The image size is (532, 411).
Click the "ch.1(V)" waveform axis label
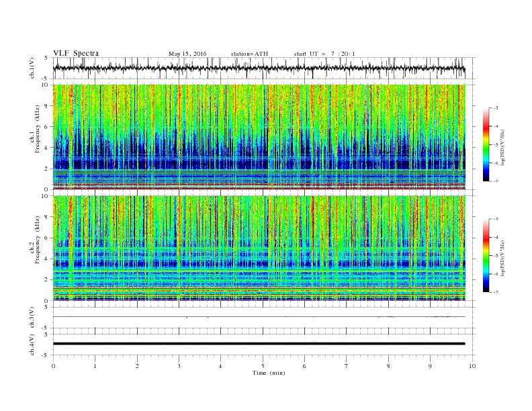[32, 68]
